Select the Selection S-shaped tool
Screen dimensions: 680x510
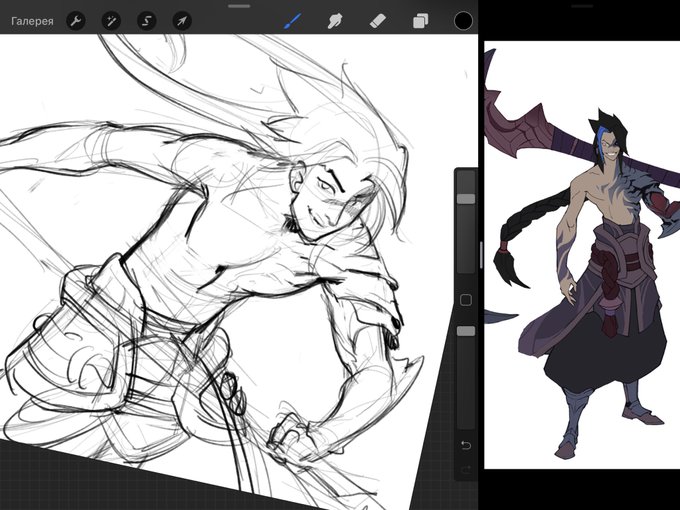coord(147,21)
